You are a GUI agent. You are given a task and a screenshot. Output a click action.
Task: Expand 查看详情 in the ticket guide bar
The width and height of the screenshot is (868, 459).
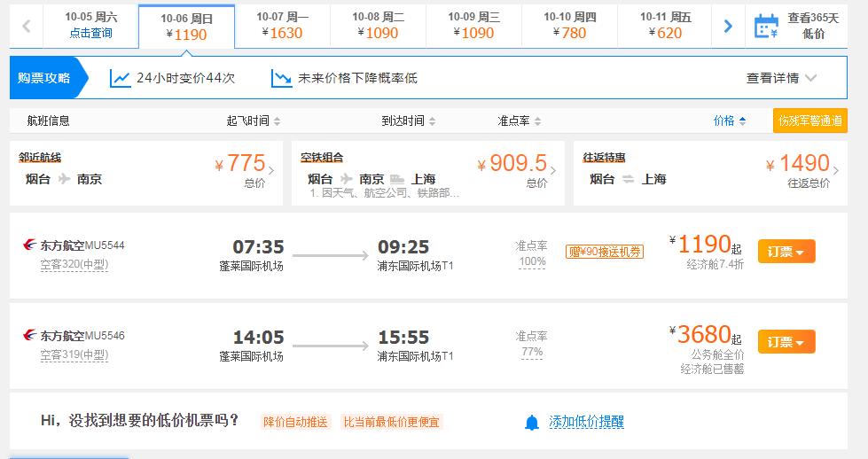[x=781, y=78]
